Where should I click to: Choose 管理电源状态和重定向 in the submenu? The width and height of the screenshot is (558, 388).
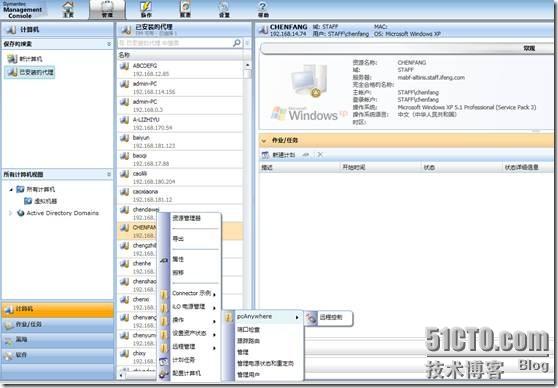(x=265, y=363)
